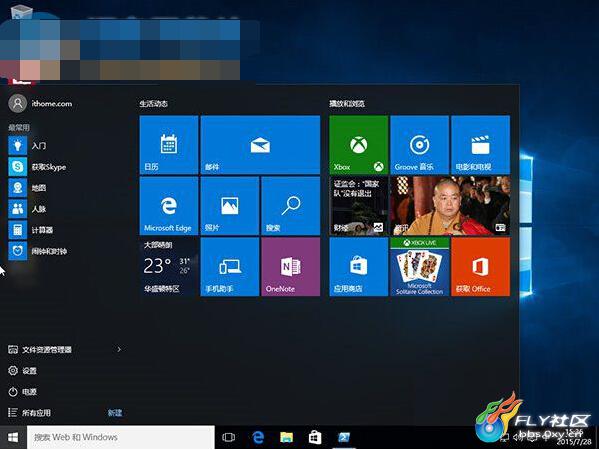Open the Movies & TV (电影和电视) tile
599x450 pixels.
(481, 145)
